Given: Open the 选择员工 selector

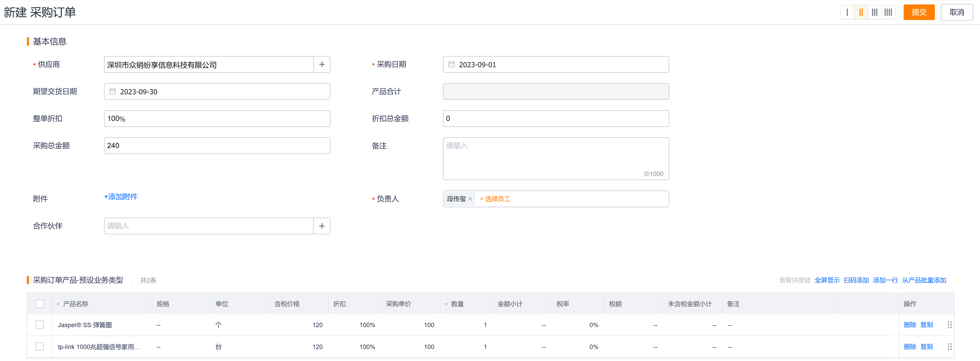Looking at the screenshot, I should (x=495, y=199).
